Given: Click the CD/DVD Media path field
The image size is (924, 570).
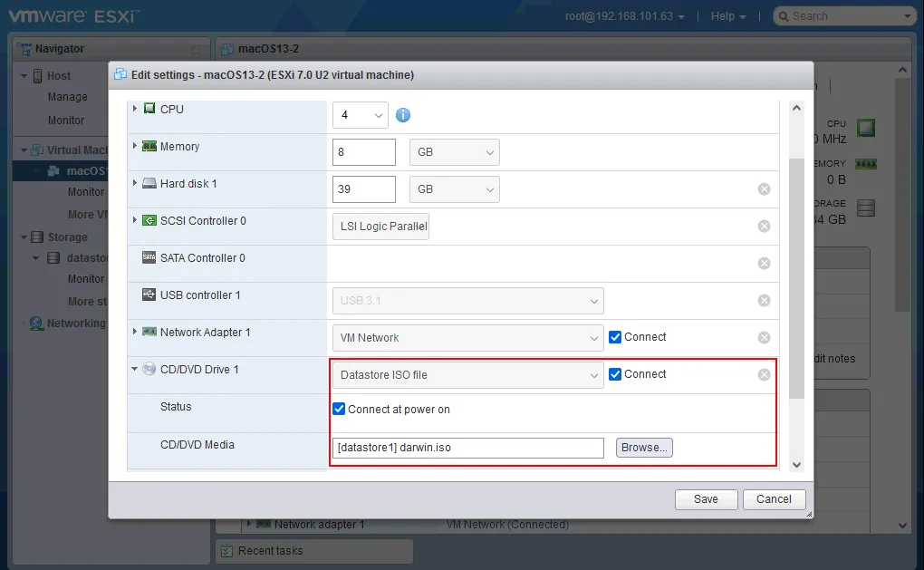Looking at the screenshot, I should point(467,448).
